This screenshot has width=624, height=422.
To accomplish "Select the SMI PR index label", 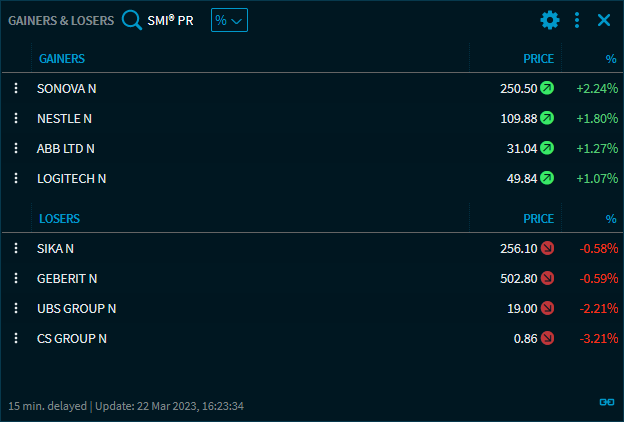I will [x=170, y=20].
